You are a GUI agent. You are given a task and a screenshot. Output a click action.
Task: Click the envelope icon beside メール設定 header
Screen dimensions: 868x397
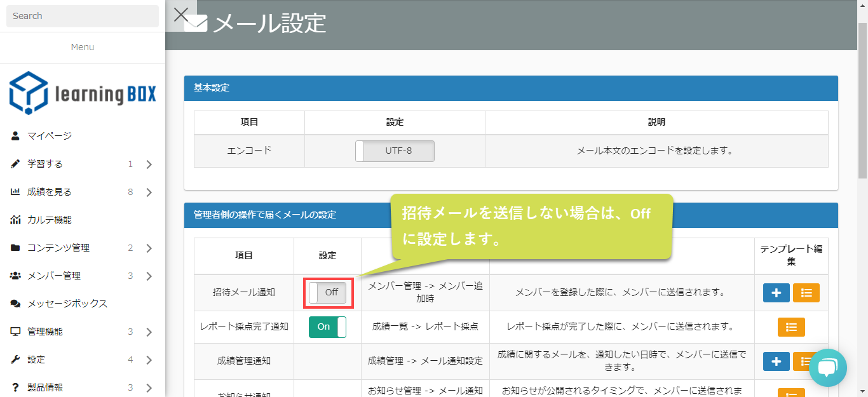[194, 24]
